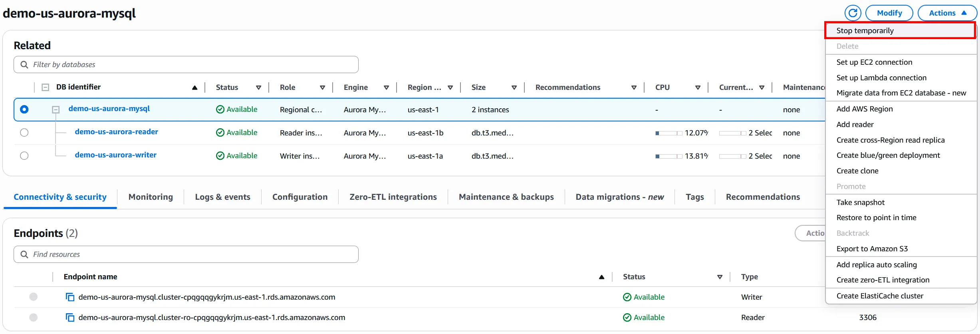Click the search icon in Find resources
980x334 pixels.
[x=24, y=254]
